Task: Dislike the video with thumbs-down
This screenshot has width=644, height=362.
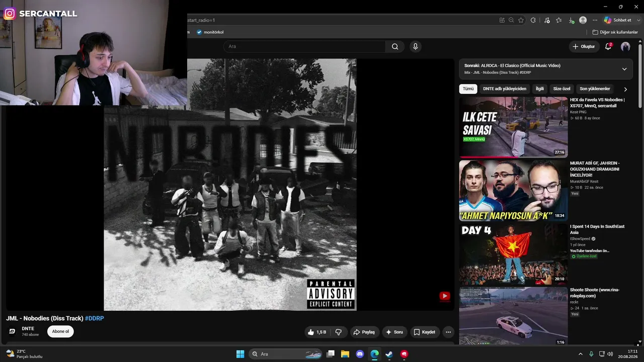Action: click(x=339, y=332)
